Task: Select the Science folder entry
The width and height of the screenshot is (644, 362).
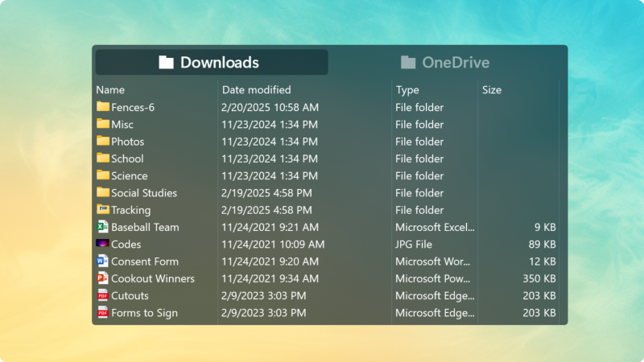Action: tap(129, 175)
